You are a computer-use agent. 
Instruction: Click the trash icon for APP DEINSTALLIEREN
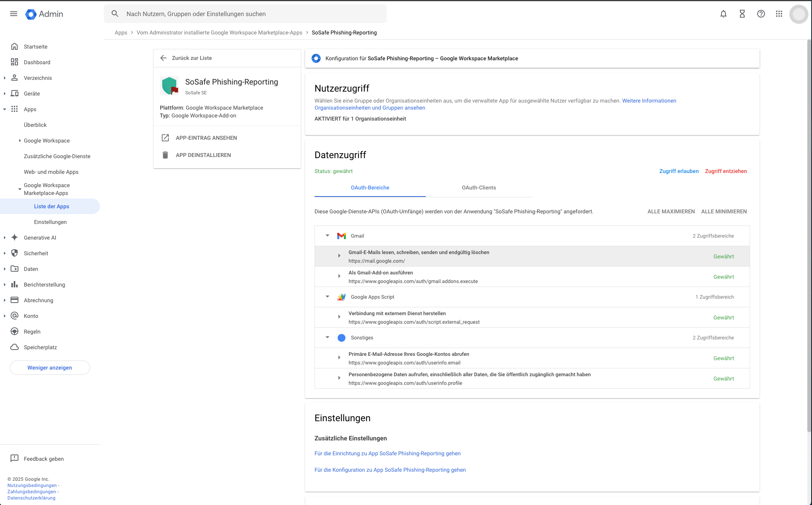coord(166,155)
